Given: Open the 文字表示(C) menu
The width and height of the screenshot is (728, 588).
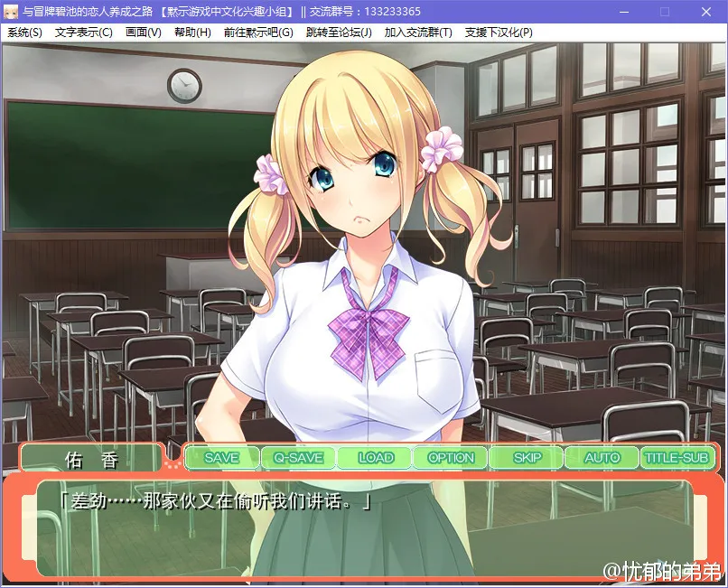Looking at the screenshot, I should click(x=84, y=33).
